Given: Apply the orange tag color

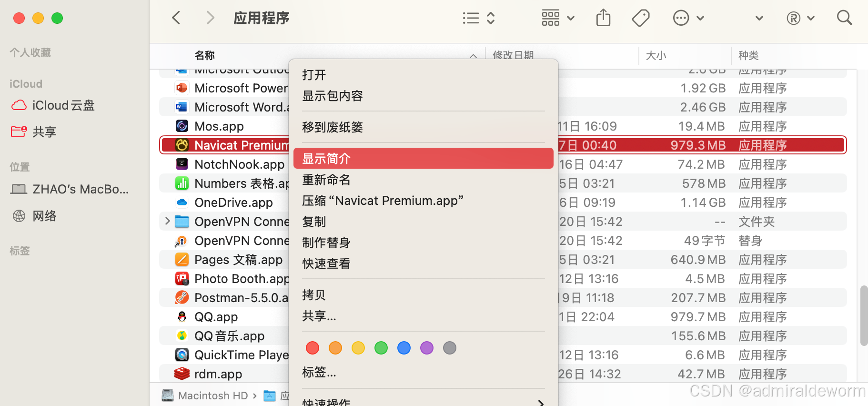Looking at the screenshot, I should (335, 348).
